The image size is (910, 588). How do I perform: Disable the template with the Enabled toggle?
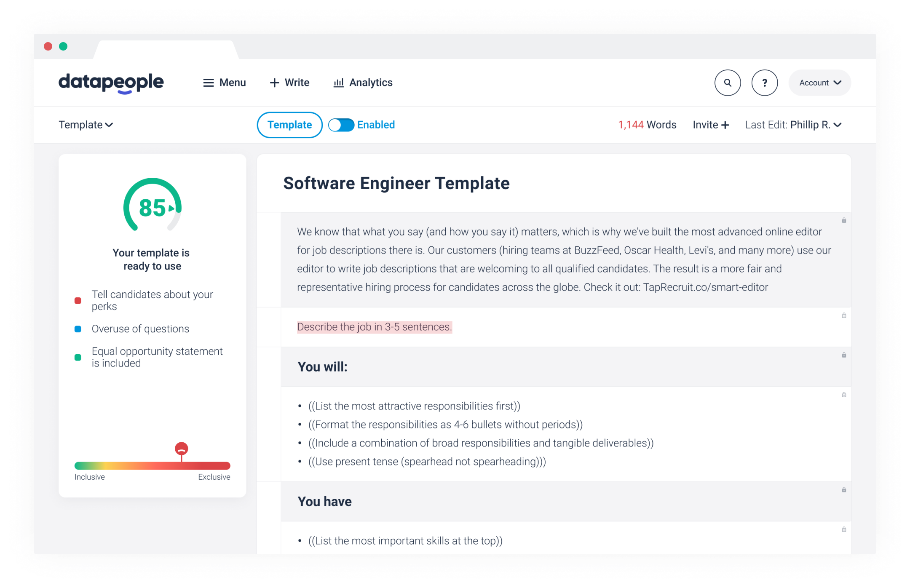tap(341, 125)
